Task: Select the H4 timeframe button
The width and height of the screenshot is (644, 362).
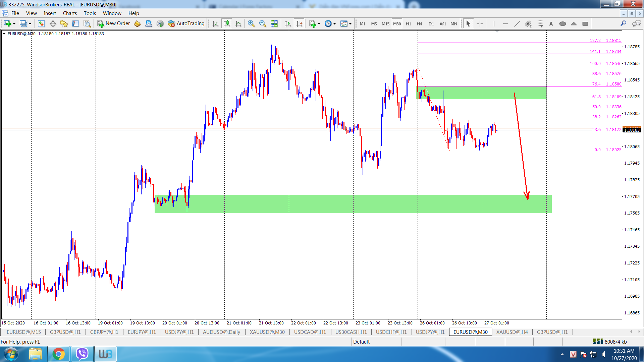Action: (x=420, y=24)
